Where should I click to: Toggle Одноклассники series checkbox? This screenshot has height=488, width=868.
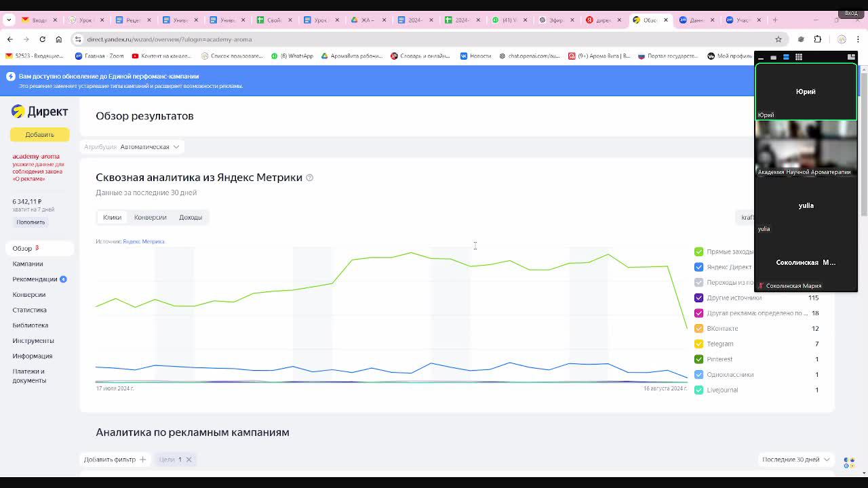tap(698, 375)
